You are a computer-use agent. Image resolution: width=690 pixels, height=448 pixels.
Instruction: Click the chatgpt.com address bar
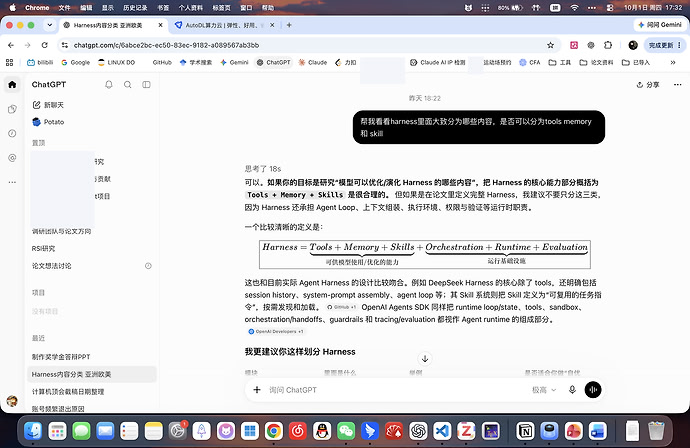[308, 45]
